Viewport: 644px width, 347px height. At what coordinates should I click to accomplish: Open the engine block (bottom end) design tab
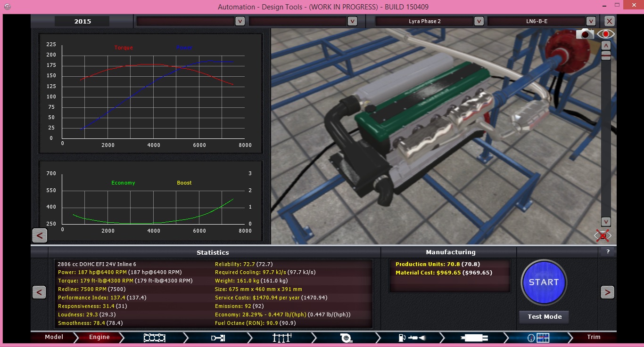pos(154,337)
